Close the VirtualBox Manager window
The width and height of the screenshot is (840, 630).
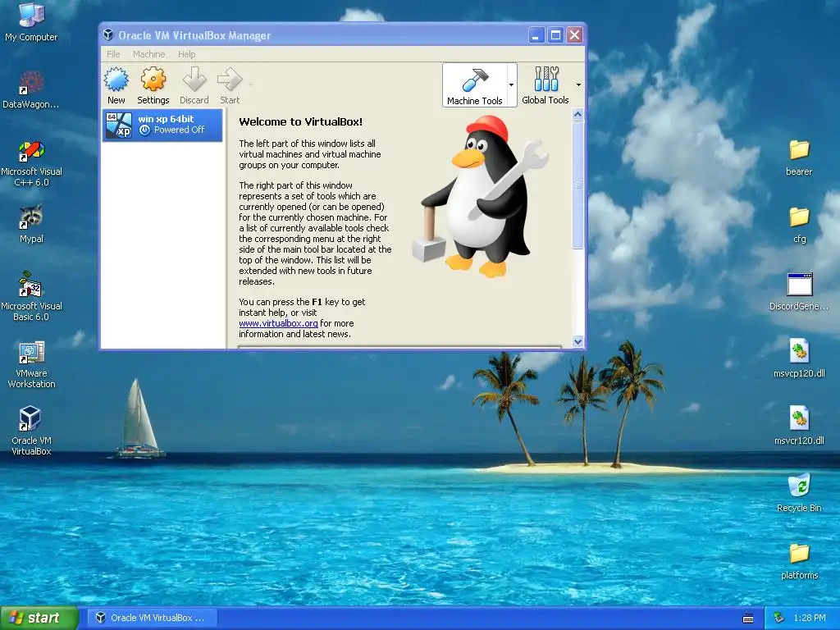pos(574,35)
